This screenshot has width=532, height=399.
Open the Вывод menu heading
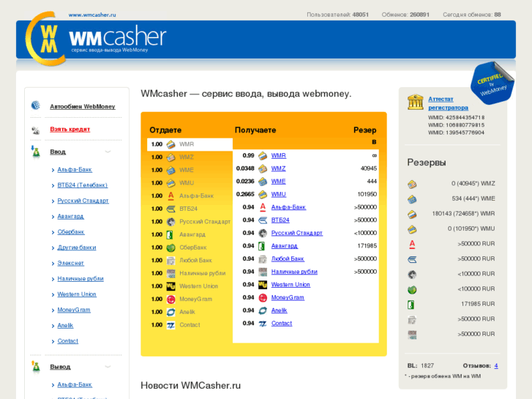pyautogui.click(x=61, y=367)
